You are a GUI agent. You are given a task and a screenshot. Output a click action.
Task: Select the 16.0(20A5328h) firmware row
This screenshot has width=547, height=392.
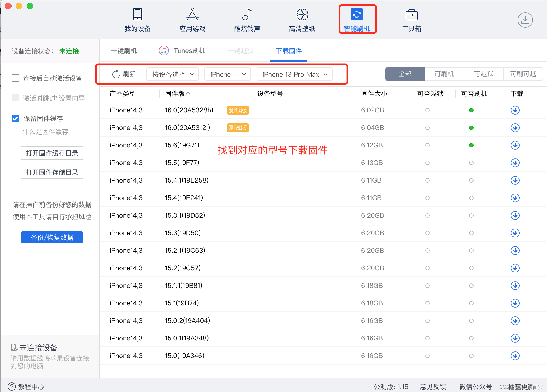tap(189, 110)
